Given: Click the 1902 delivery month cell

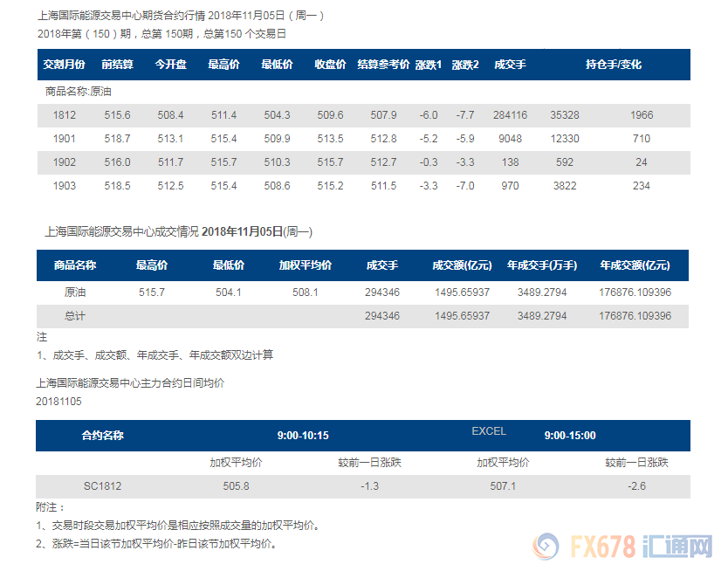Looking at the screenshot, I should [x=65, y=162].
